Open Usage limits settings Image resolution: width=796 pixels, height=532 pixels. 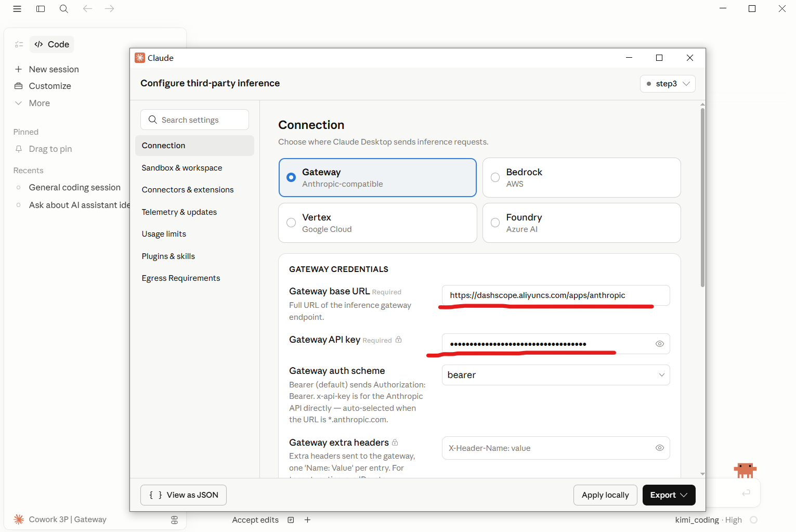(x=164, y=234)
